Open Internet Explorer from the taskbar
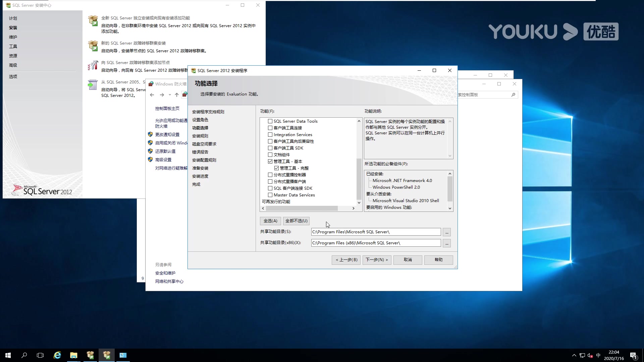The width and height of the screenshot is (644, 362). (x=57, y=355)
